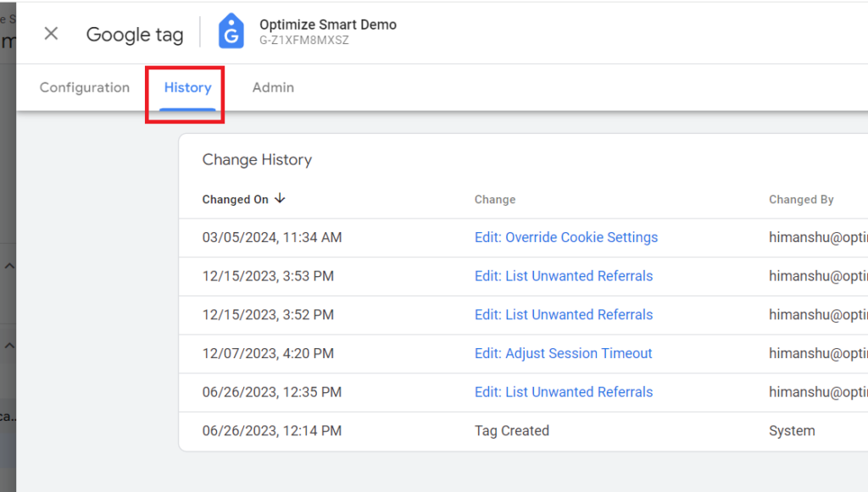This screenshot has height=492, width=868.
Task: Open List Unwanted Referrals edit from 3:53 PM
Action: [x=564, y=276]
